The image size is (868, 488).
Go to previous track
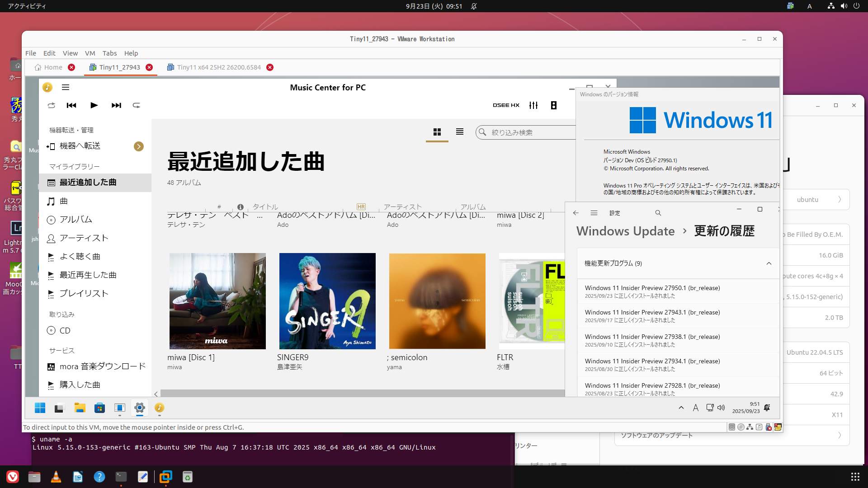(71, 105)
